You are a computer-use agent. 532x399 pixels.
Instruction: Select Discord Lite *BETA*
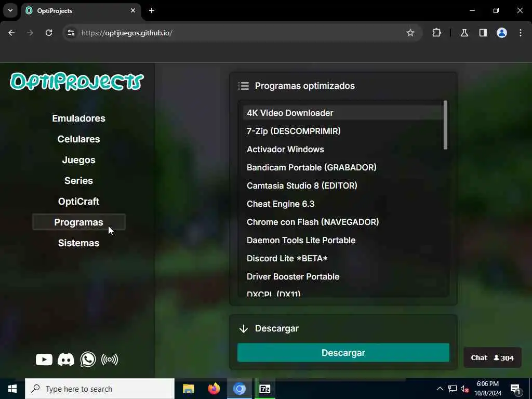(343, 259)
